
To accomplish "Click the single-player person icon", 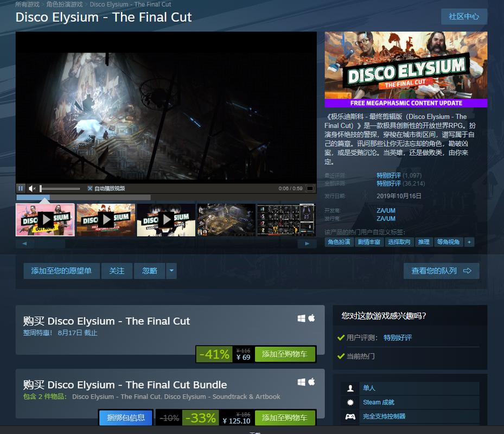I will coord(350,388).
